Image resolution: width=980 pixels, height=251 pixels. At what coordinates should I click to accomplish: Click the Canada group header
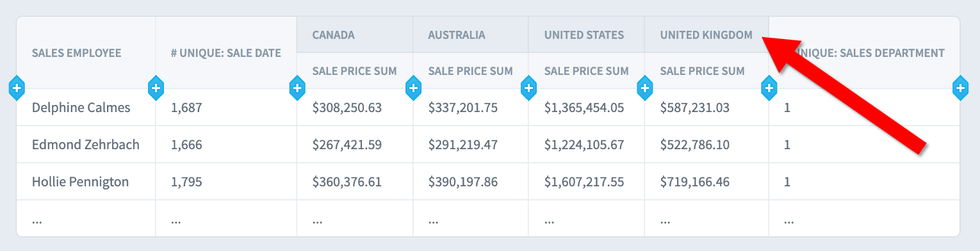pos(334,35)
